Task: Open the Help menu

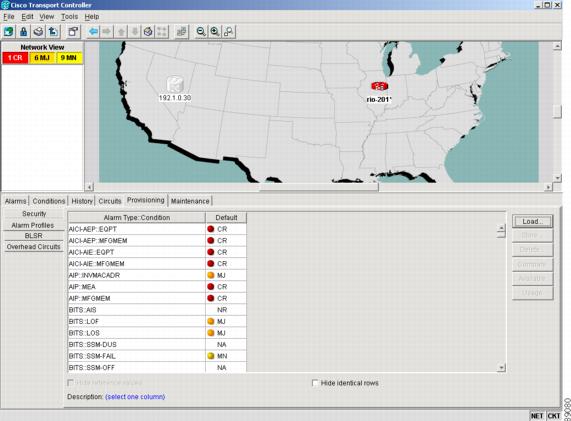Action: tap(92, 17)
